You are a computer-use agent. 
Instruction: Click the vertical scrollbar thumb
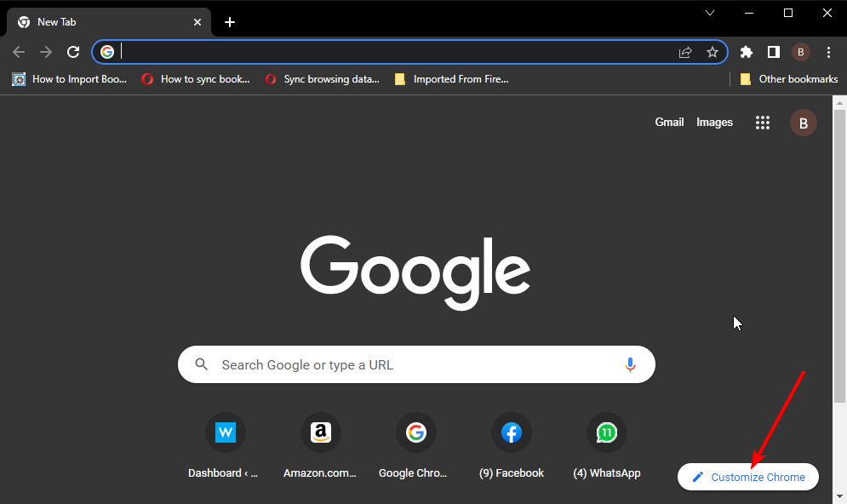[x=839, y=256]
